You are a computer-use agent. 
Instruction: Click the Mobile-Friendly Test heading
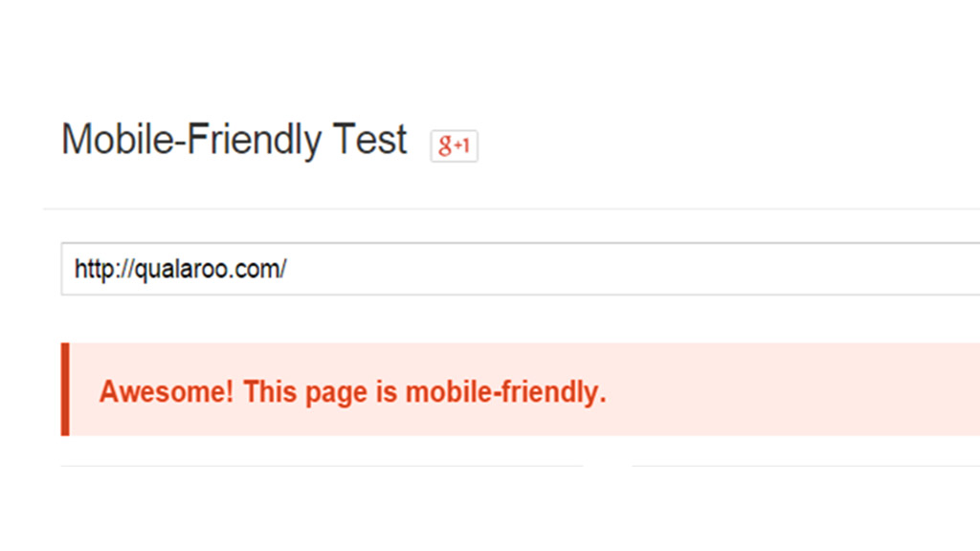(x=234, y=140)
